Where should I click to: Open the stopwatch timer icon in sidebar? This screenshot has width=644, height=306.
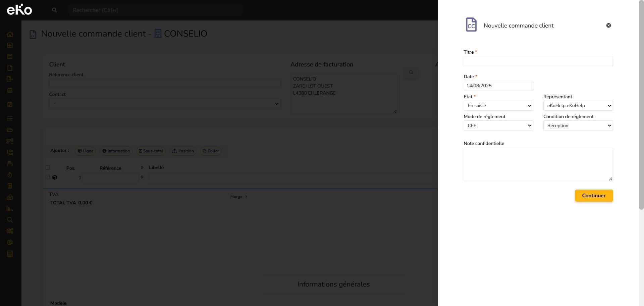point(10,175)
